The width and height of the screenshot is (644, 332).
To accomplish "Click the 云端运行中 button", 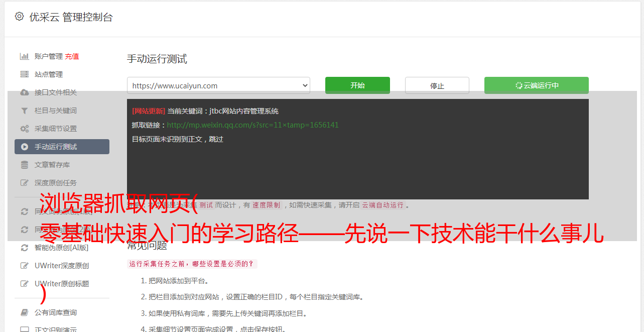I will tap(537, 85).
